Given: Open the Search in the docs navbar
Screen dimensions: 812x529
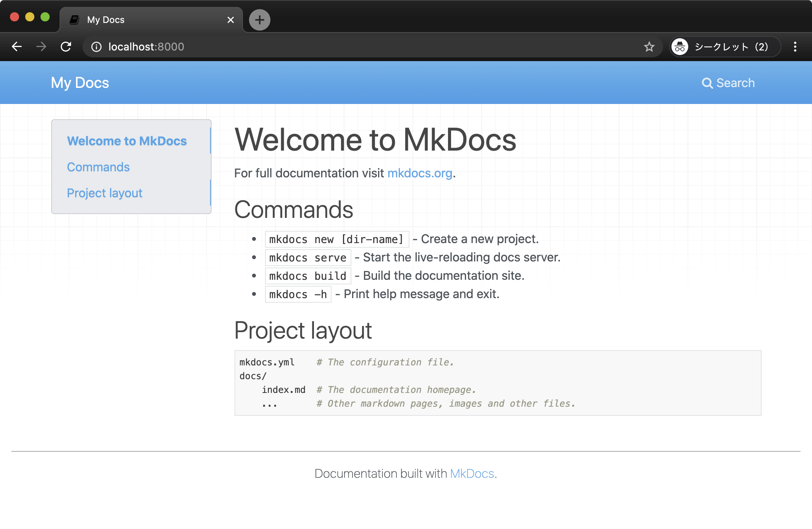Looking at the screenshot, I should click(x=728, y=83).
